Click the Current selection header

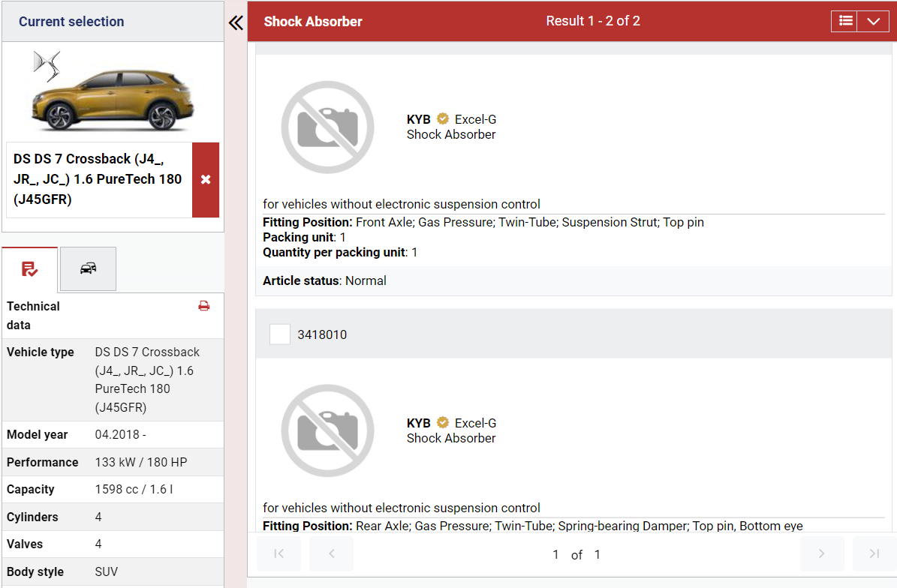pyautogui.click(x=71, y=22)
